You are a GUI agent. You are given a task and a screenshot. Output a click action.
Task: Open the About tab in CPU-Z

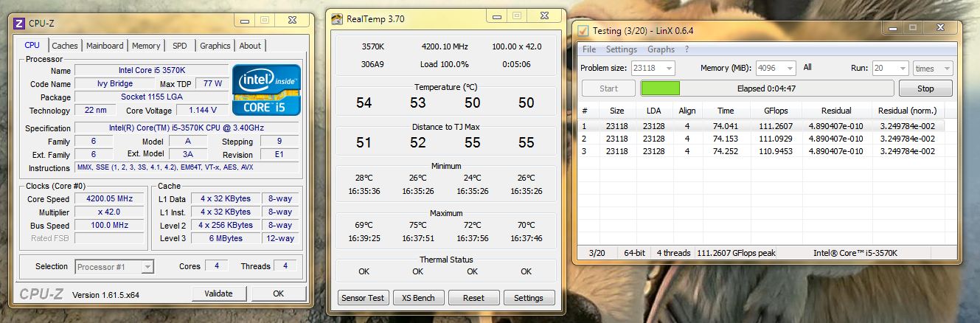(x=250, y=46)
